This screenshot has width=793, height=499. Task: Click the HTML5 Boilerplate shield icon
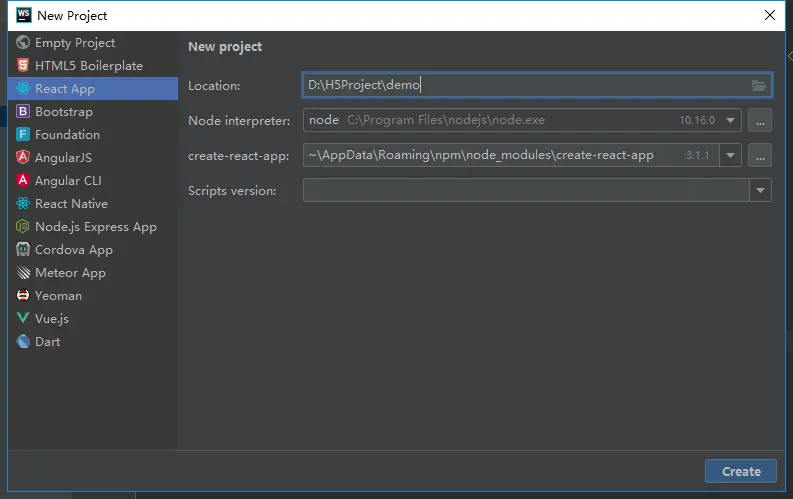pos(23,65)
